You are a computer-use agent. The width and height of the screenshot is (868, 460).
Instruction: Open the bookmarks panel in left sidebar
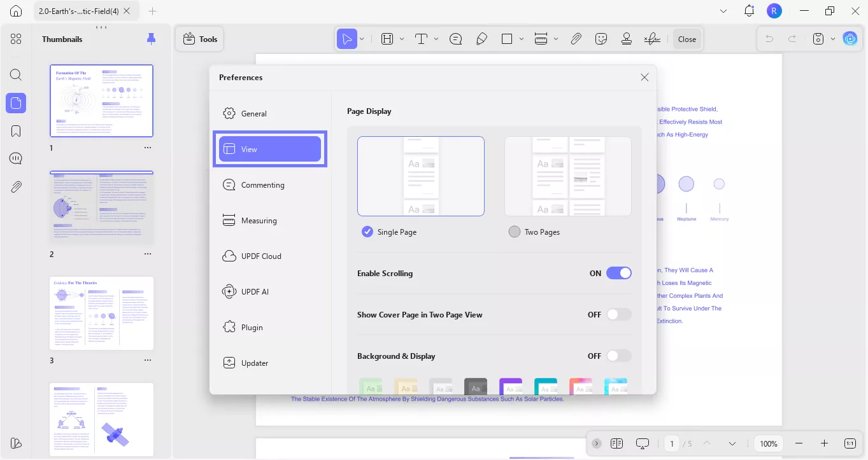[x=16, y=131]
